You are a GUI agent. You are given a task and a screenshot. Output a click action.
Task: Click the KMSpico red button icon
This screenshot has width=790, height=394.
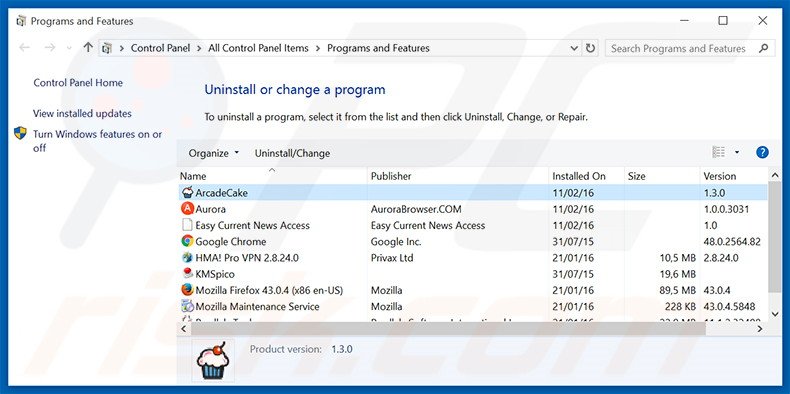pos(187,274)
